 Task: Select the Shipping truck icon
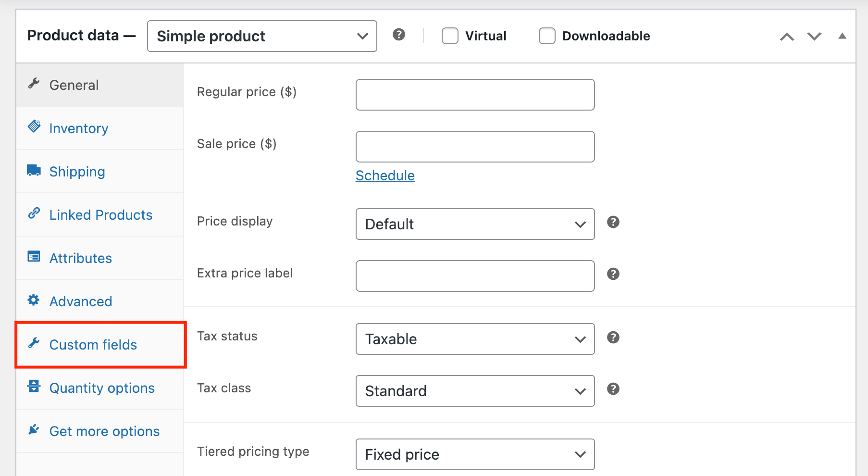click(x=34, y=170)
